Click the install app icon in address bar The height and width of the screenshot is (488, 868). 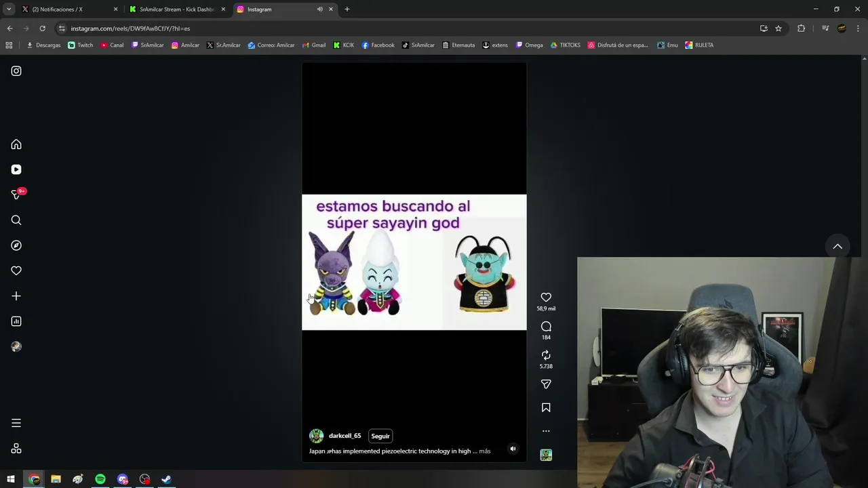764,28
